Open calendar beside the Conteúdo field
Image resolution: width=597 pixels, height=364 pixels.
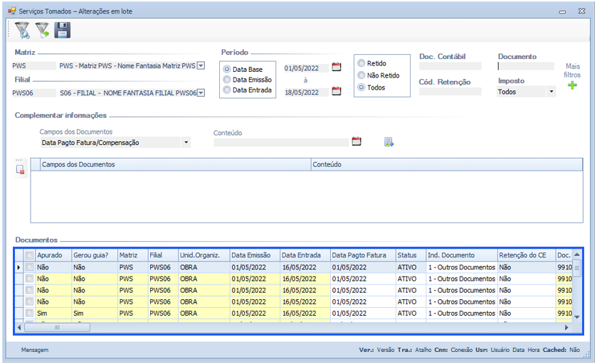coord(356,141)
